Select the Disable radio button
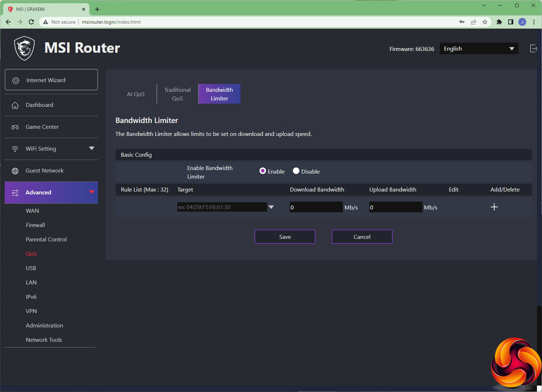Screen dimensions: 542x392 click(x=296, y=171)
